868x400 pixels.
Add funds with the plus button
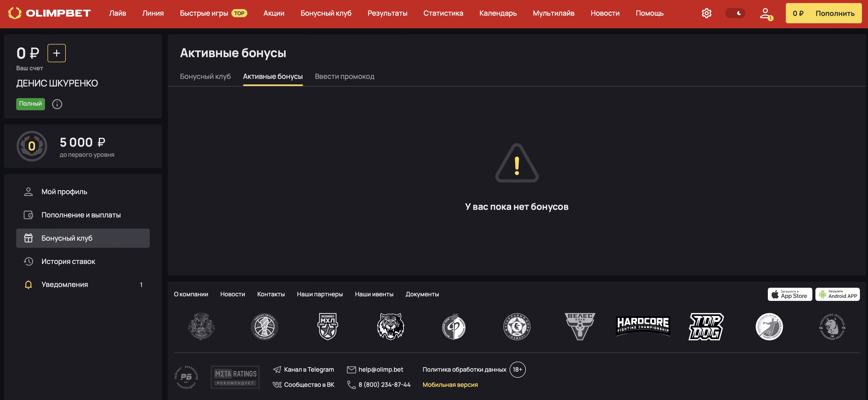pyautogui.click(x=57, y=53)
